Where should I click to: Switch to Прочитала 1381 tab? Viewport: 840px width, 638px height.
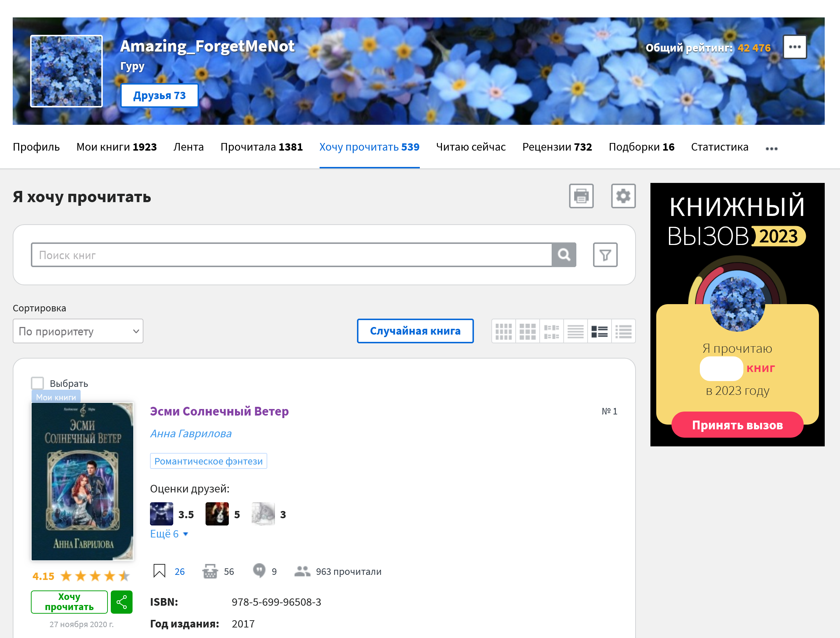[x=261, y=147]
